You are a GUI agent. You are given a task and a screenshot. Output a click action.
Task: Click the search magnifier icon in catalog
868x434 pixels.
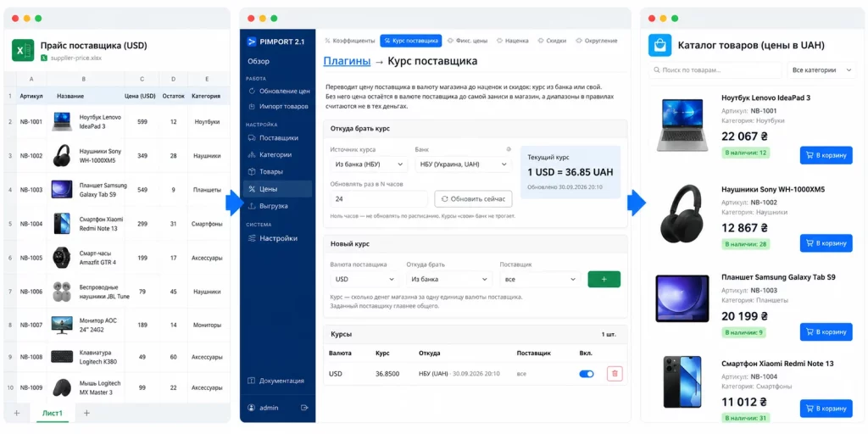click(x=657, y=70)
